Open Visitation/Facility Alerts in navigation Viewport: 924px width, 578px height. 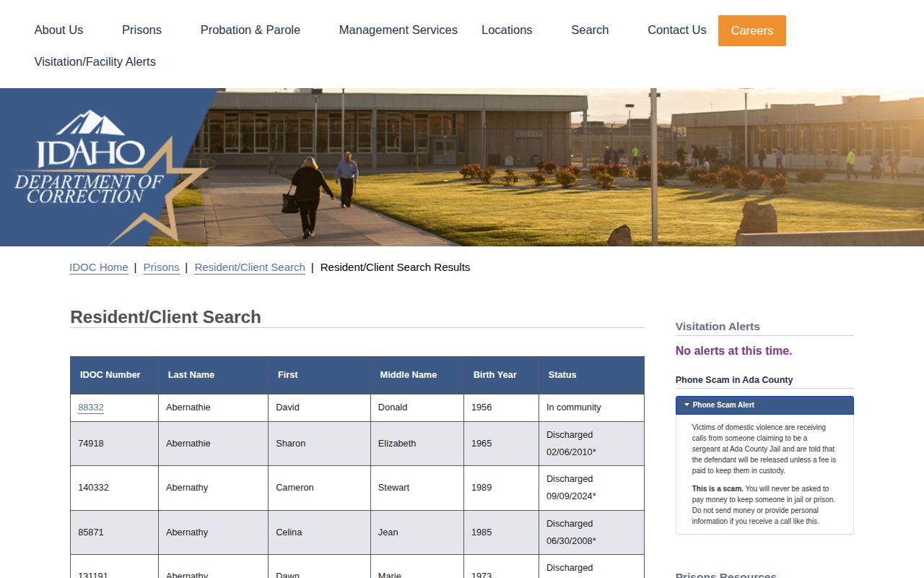(95, 62)
